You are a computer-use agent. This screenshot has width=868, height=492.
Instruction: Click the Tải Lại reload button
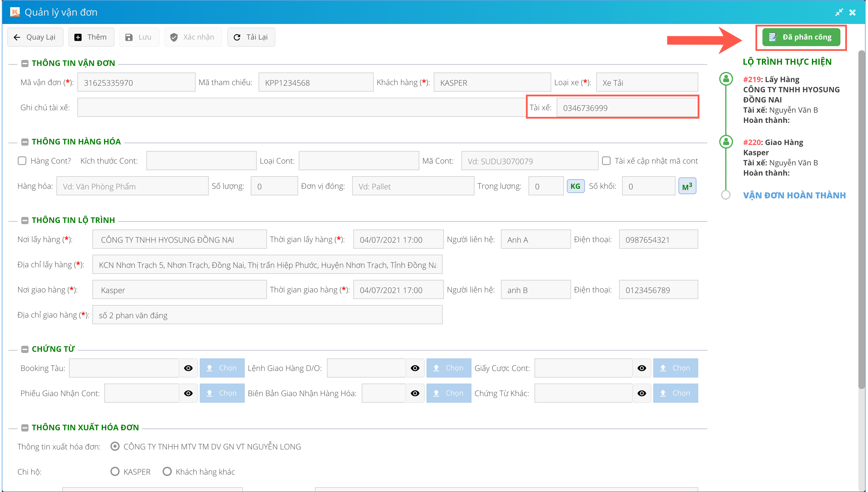point(251,37)
